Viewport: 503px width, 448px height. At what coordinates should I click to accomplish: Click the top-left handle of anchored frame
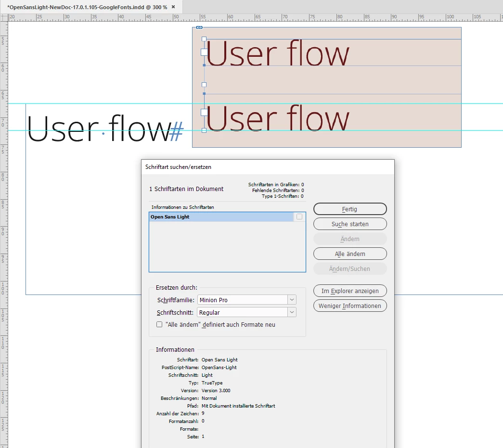click(x=204, y=39)
